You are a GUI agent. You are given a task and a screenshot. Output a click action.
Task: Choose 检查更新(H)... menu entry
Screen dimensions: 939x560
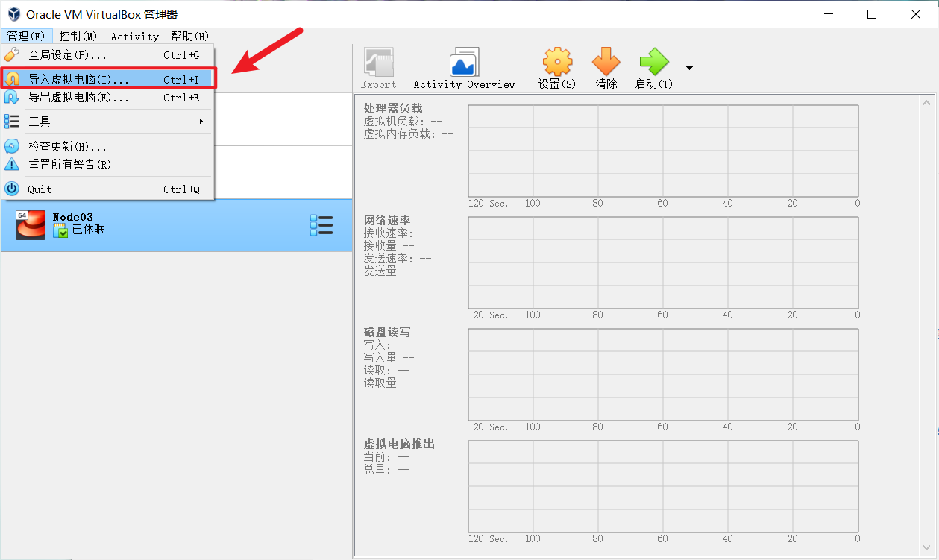[107, 146]
